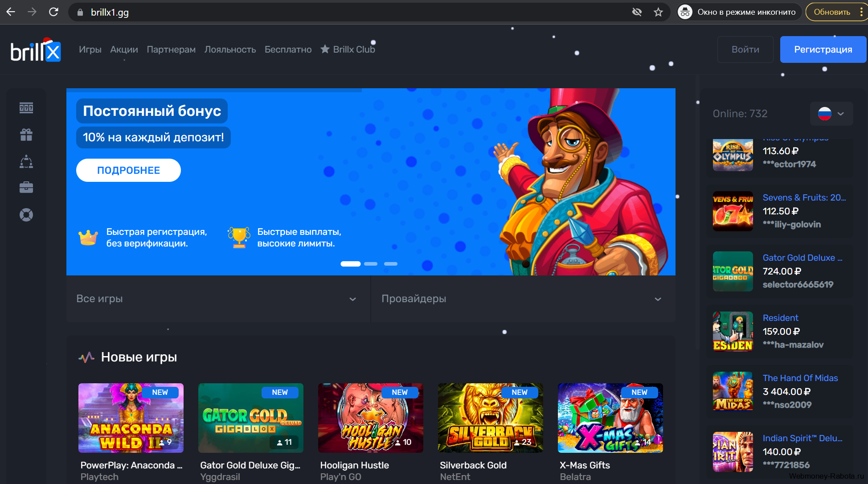Click the Silverback Gold game title
Image resolution: width=868 pixels, height=484 pixels.
point(473,465)
